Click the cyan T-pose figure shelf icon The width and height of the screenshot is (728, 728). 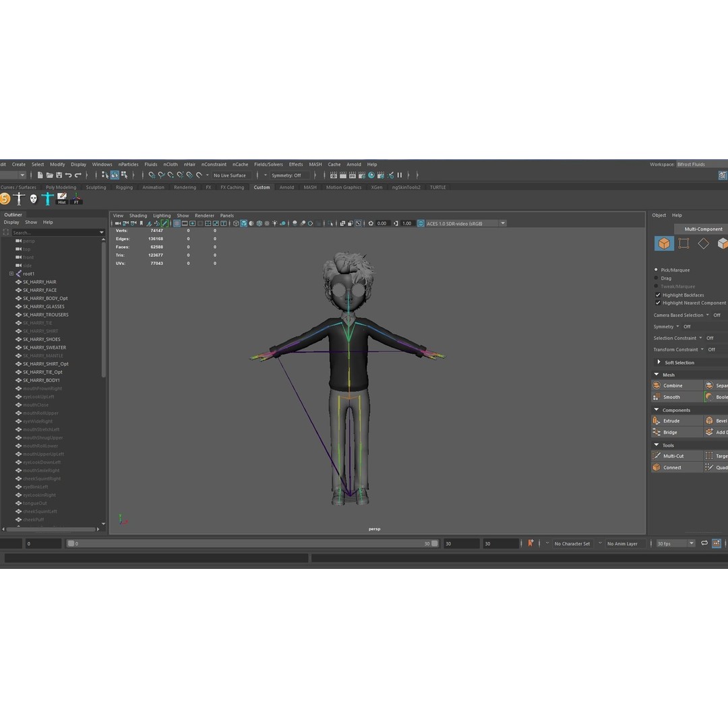pyautogui.click(x=47, y=199)
